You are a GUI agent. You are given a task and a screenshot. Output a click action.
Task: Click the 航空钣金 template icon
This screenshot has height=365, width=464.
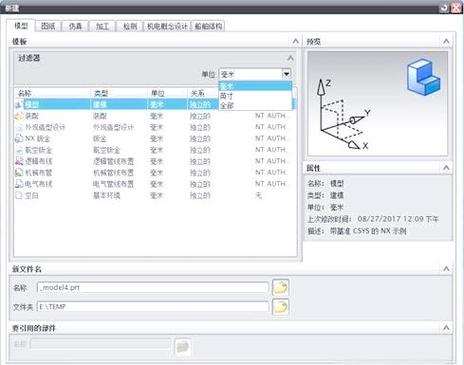[x=19, y=150]
